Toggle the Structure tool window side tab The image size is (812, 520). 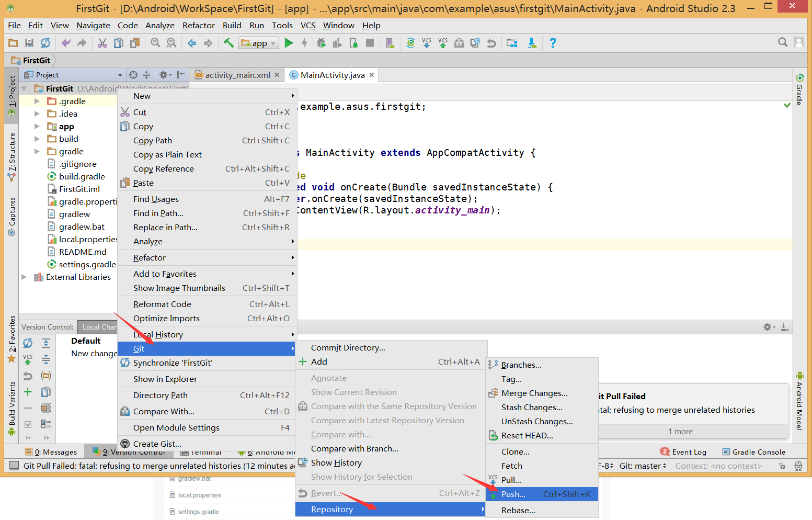point(12,157)
